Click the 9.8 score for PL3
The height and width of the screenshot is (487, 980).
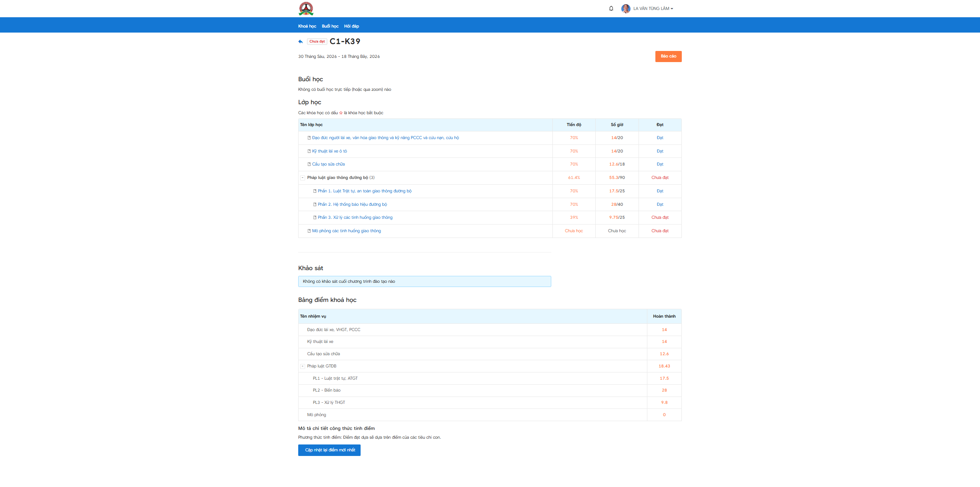[664, 403]
